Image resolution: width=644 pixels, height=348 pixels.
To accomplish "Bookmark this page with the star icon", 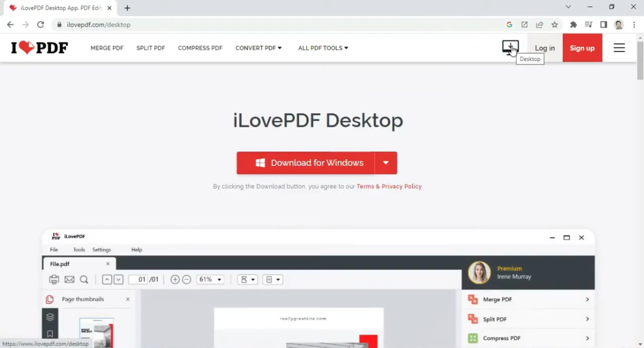I will coord(555,25).
